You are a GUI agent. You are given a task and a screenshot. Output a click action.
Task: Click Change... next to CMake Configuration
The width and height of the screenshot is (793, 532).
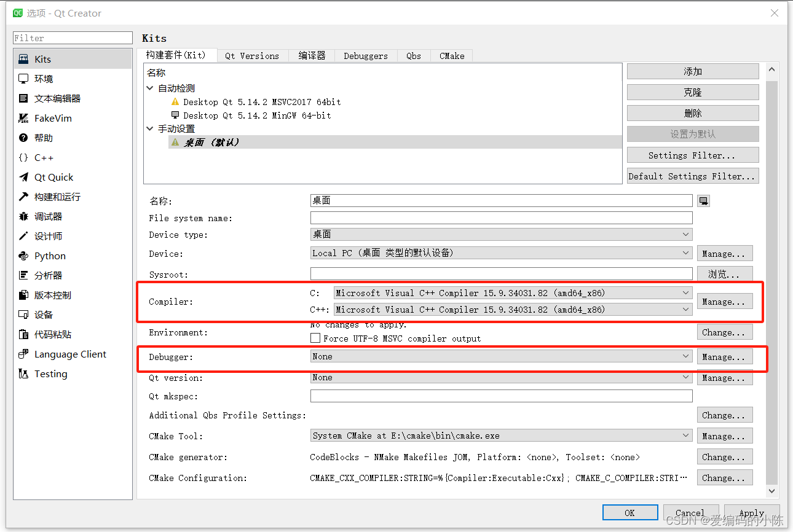(x=725, y=477)
